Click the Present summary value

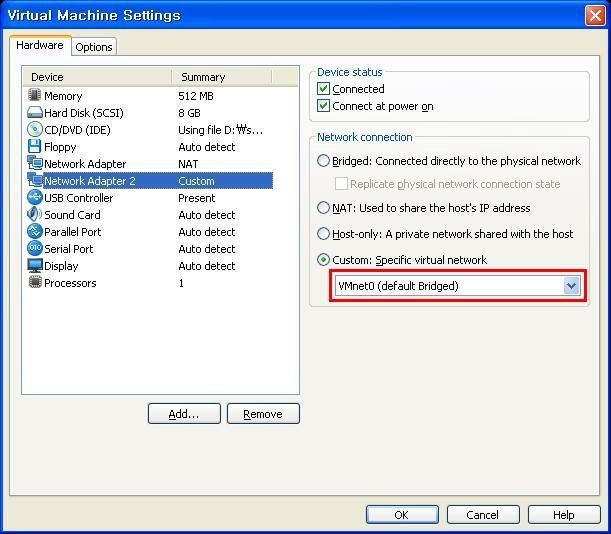196,198
